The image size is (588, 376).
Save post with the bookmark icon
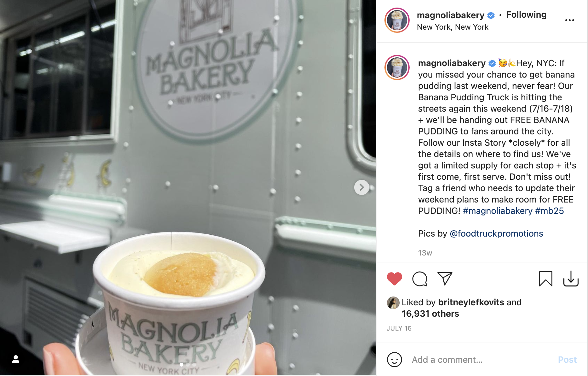545,279
